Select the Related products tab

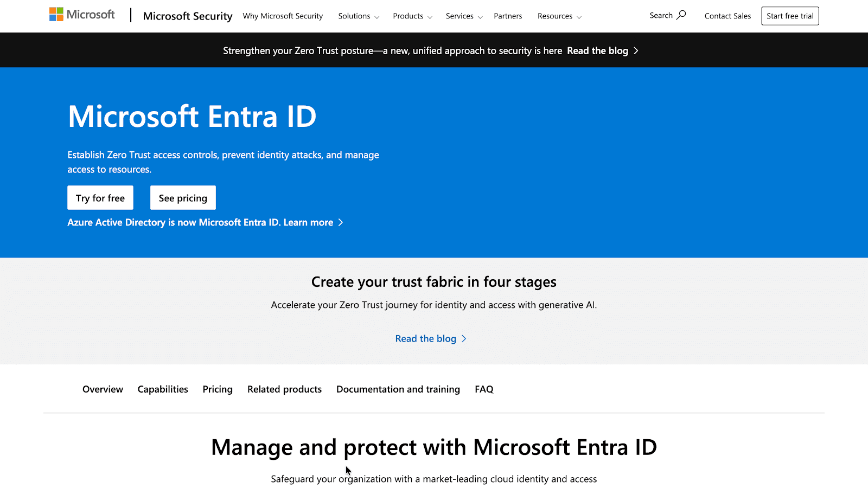(284, 389)
